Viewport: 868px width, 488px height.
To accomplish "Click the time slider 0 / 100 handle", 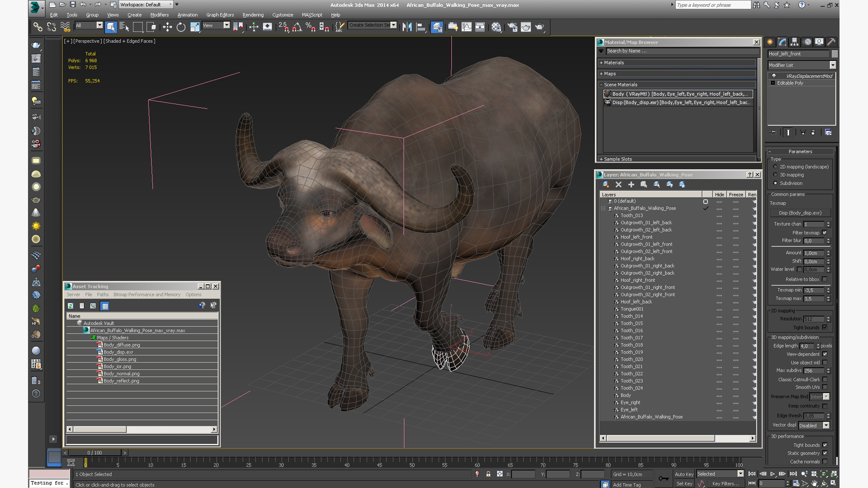I will [95, 453].
